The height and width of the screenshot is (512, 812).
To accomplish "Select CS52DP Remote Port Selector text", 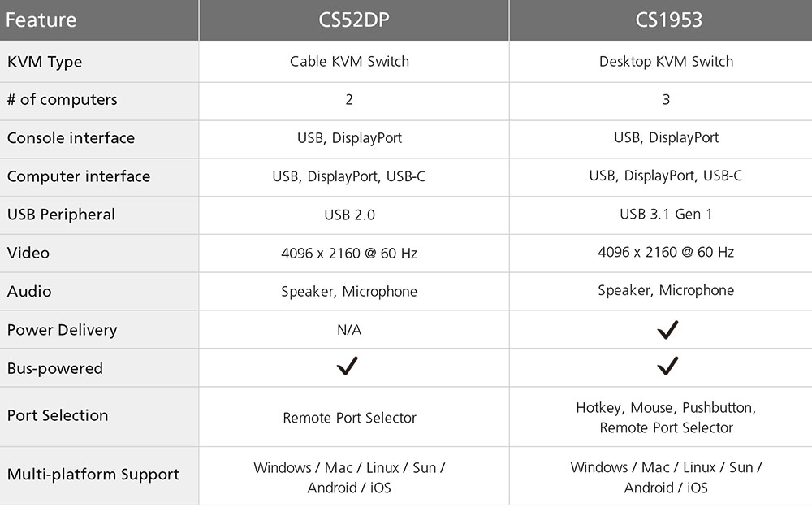I will [x=349, y=418].
